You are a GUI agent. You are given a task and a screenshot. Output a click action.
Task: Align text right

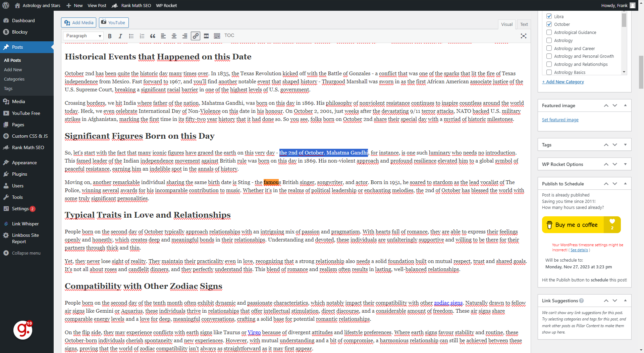tap(185, 36)
